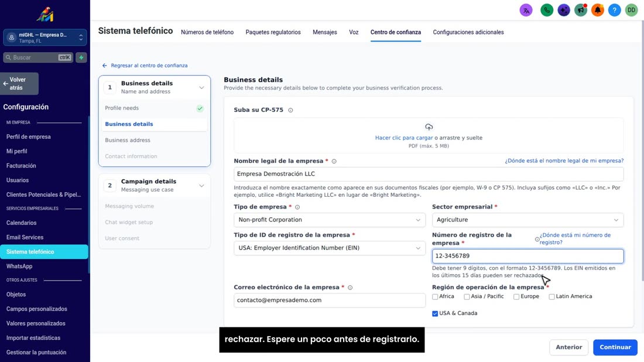Check the Latin America region checkbox
The image size is (644, 362).
[551, 296]
